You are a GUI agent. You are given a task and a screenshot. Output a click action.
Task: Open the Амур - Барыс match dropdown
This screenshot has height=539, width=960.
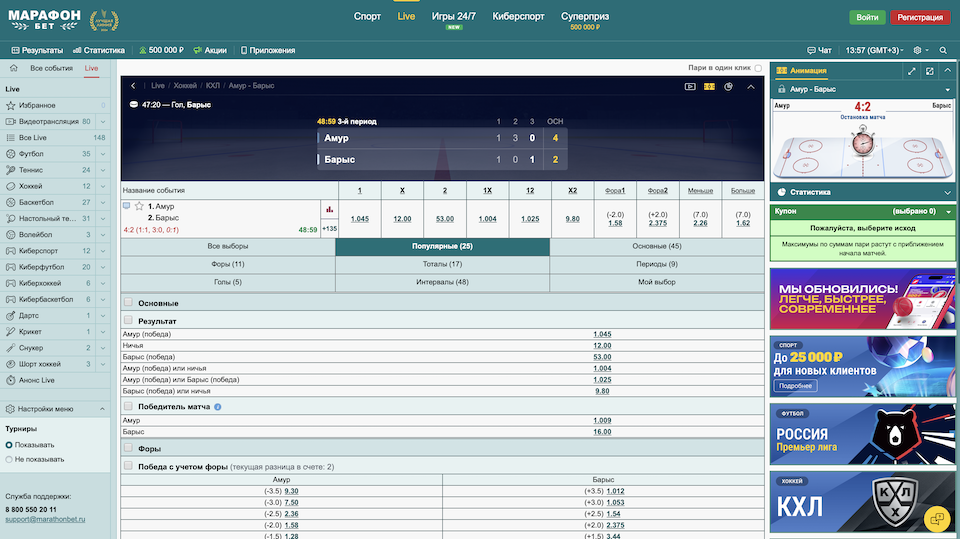tap(948, 89)
